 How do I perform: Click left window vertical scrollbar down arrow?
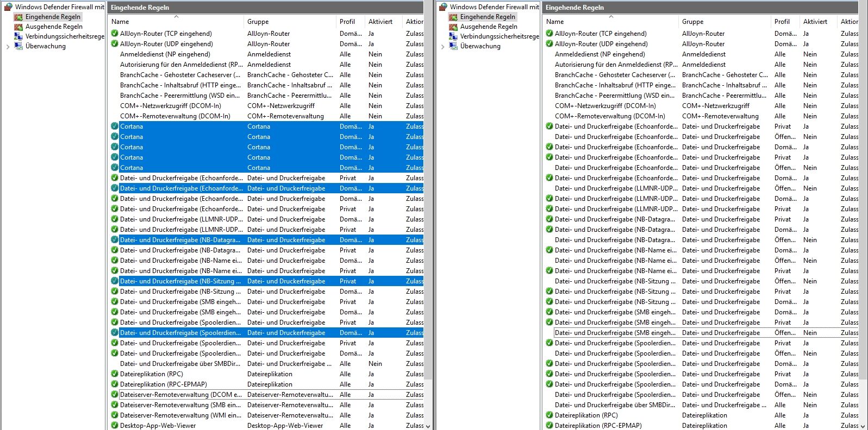[428, 426]
